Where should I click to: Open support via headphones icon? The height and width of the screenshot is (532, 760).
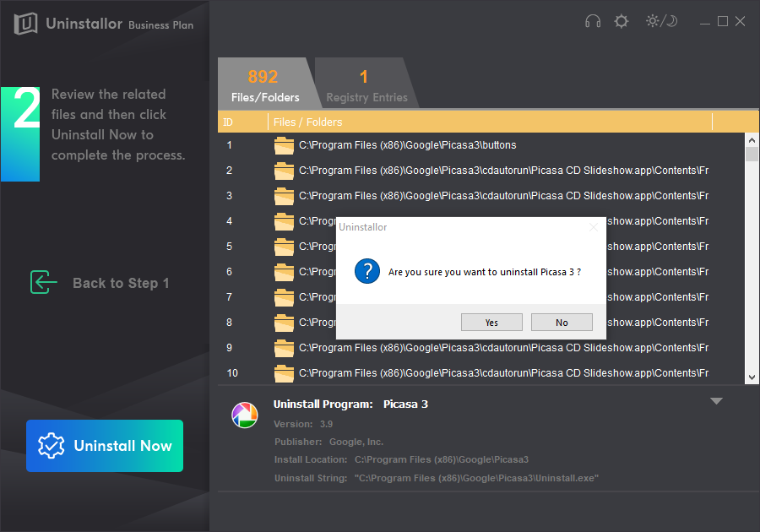592,21
